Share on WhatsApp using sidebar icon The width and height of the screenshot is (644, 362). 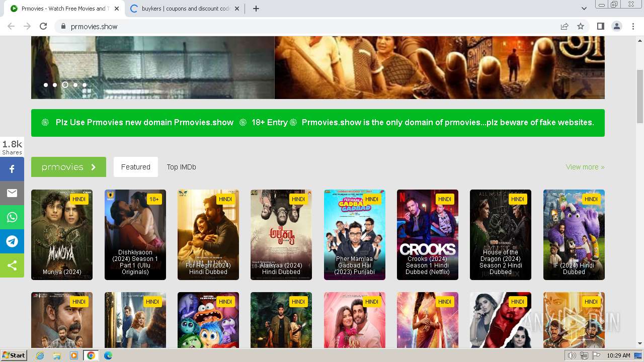tap(12, 217)
